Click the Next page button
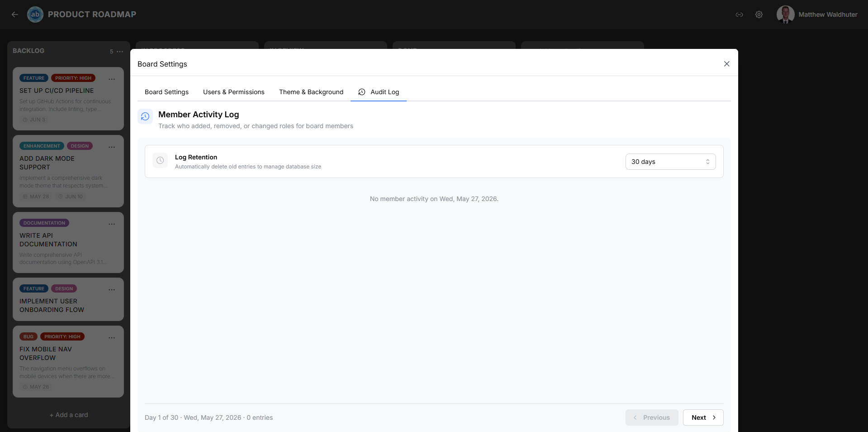Screen dimensions: 868x432 point(703,418)
